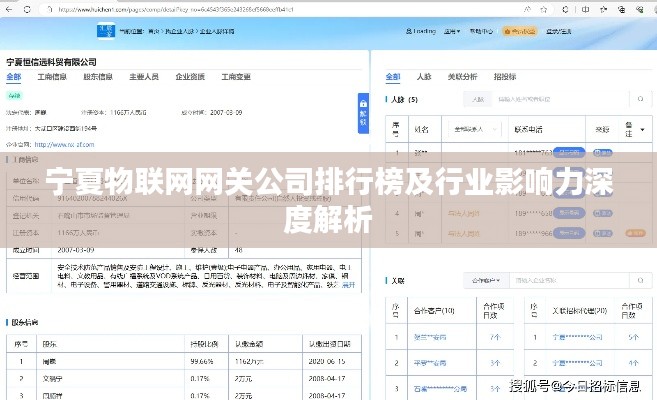Click the site logo in header
657x400 pixels.
click(x=106, y=31)
